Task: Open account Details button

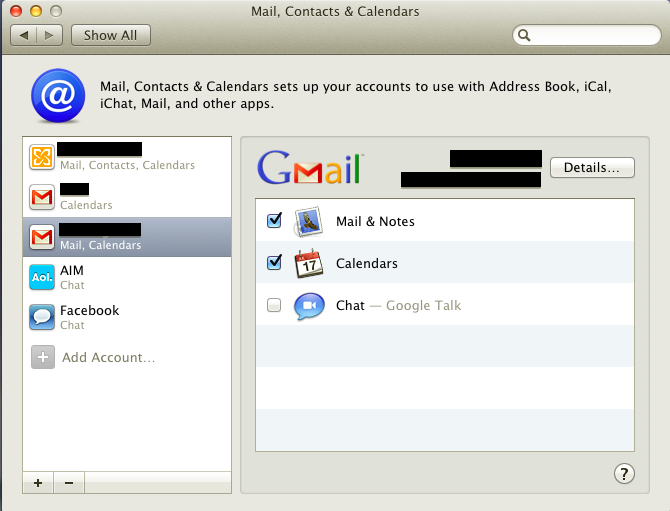Action: tap(592, 167)
